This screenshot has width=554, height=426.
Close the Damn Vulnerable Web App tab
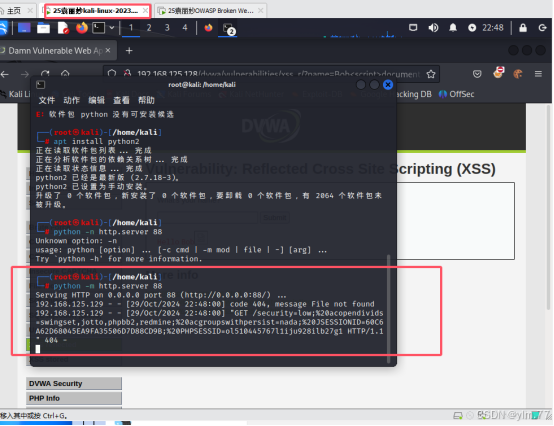point(108,51)
